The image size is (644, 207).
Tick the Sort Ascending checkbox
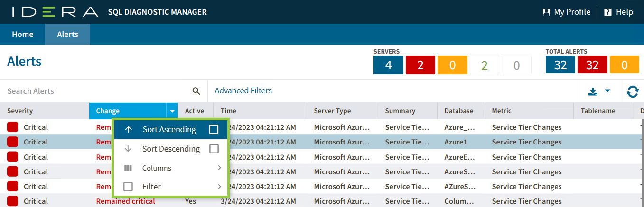214,129
